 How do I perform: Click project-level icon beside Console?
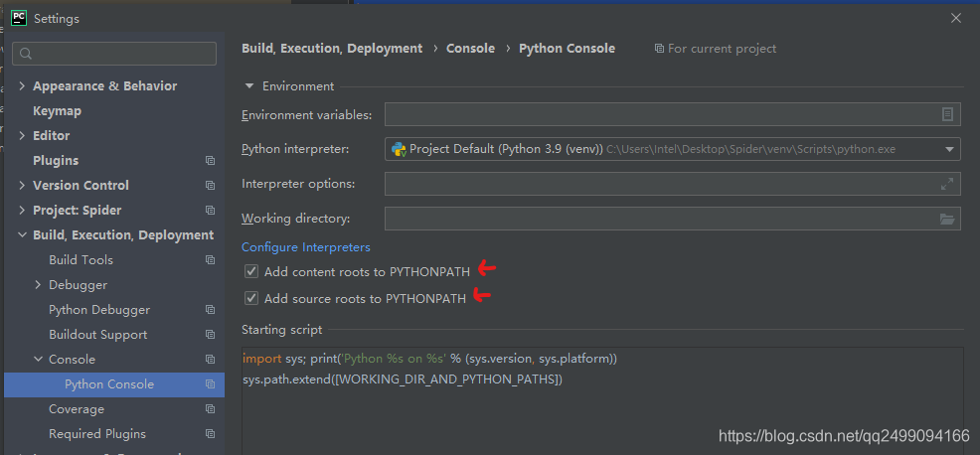click(x=210, y=360)
